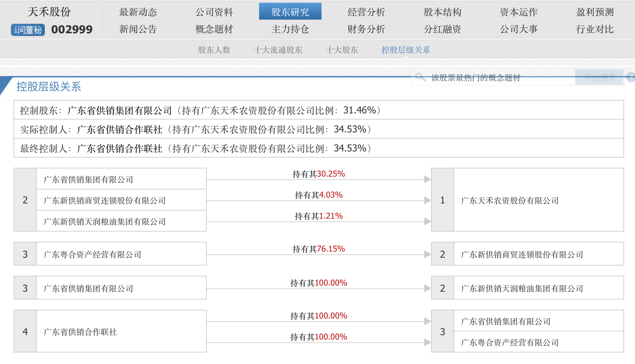Click the magnifier icon in the search box
Image resolution: width=635 pixels, height=364 pixels.
tap(420, 77)
